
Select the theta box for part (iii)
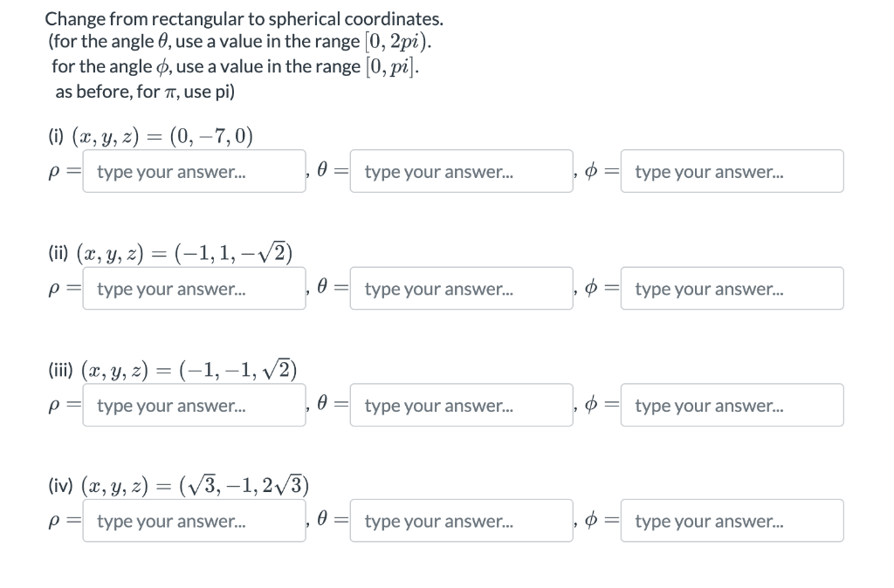click(x=462, y=405)
